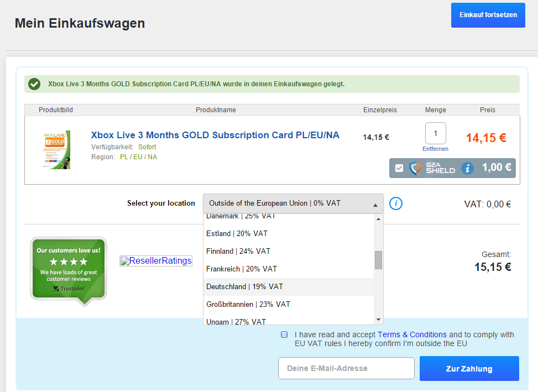Image resolution: width=538 pixels, height=392 pixels.
Task: Click the green success checkmark icon
Action: (x=34, y=84)
